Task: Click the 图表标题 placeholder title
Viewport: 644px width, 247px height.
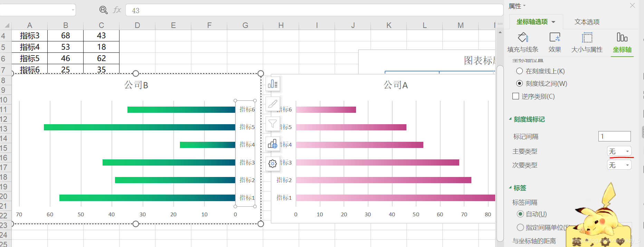Action: click(479, 60)
